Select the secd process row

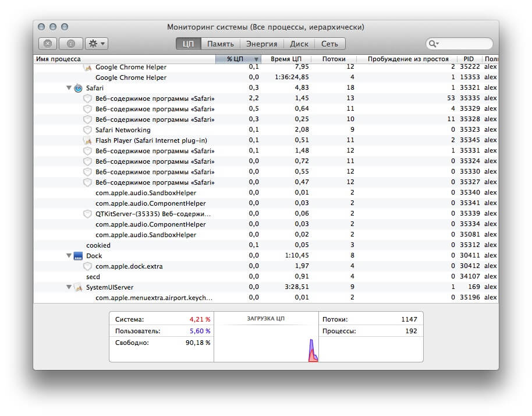[266, 276]
